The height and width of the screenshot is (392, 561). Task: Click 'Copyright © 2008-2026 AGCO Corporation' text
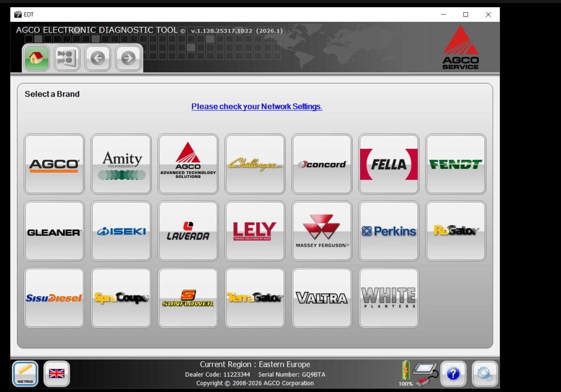point(255,383)
